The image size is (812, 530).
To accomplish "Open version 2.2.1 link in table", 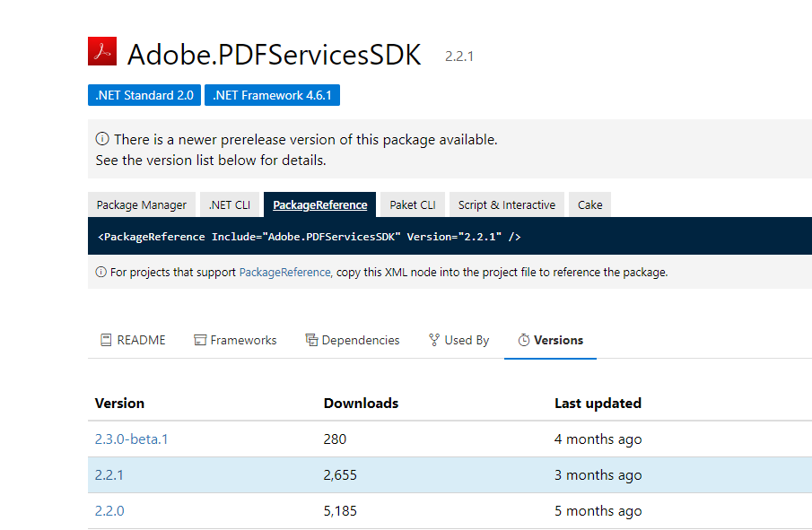I will tap(109, 474).
